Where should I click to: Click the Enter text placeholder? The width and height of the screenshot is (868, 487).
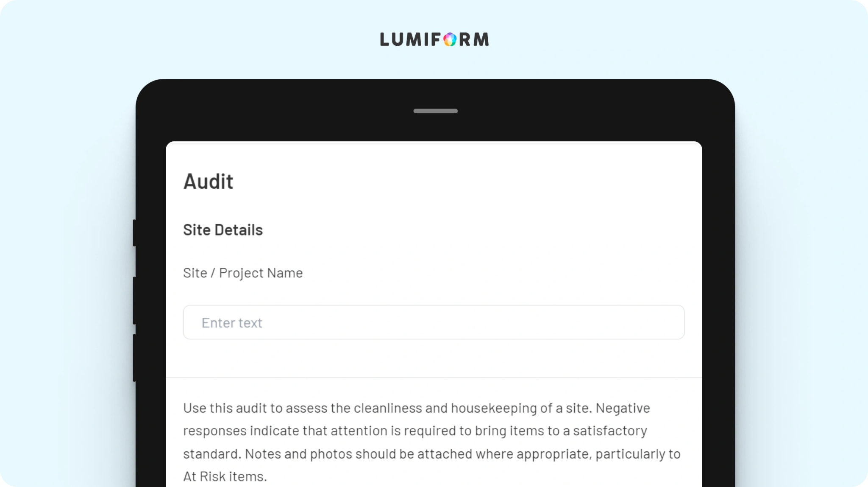point(232,323)
